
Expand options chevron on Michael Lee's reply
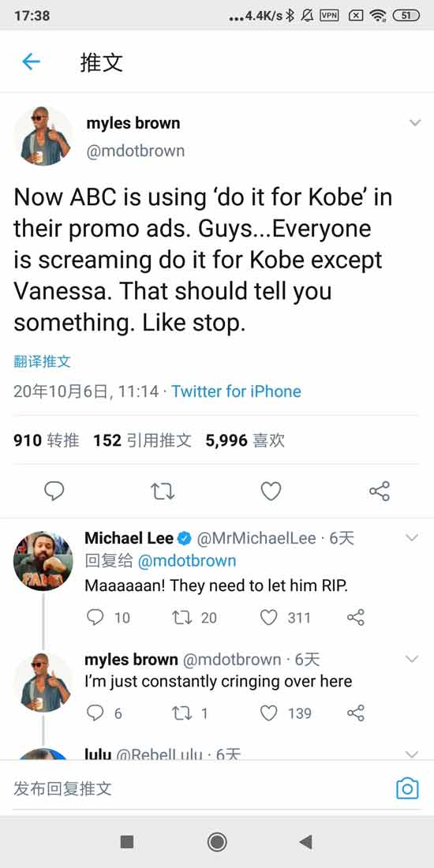click(412, 537)
